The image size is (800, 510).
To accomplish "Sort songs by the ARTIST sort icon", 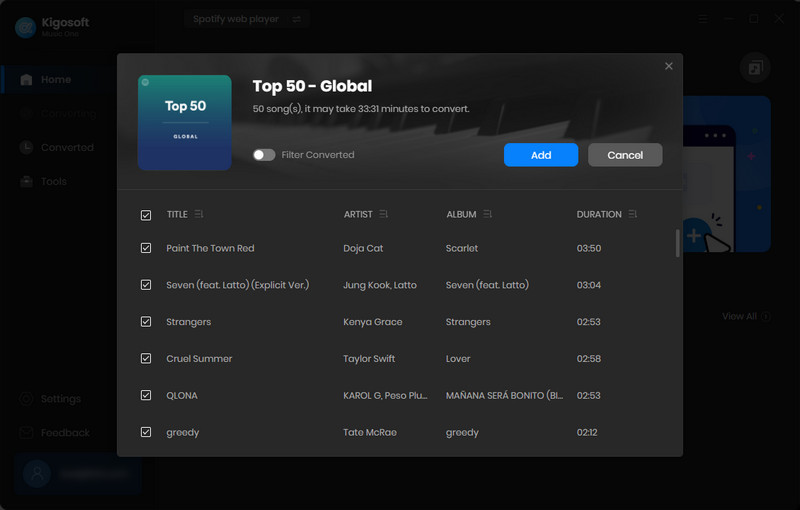I will [384, 214].
